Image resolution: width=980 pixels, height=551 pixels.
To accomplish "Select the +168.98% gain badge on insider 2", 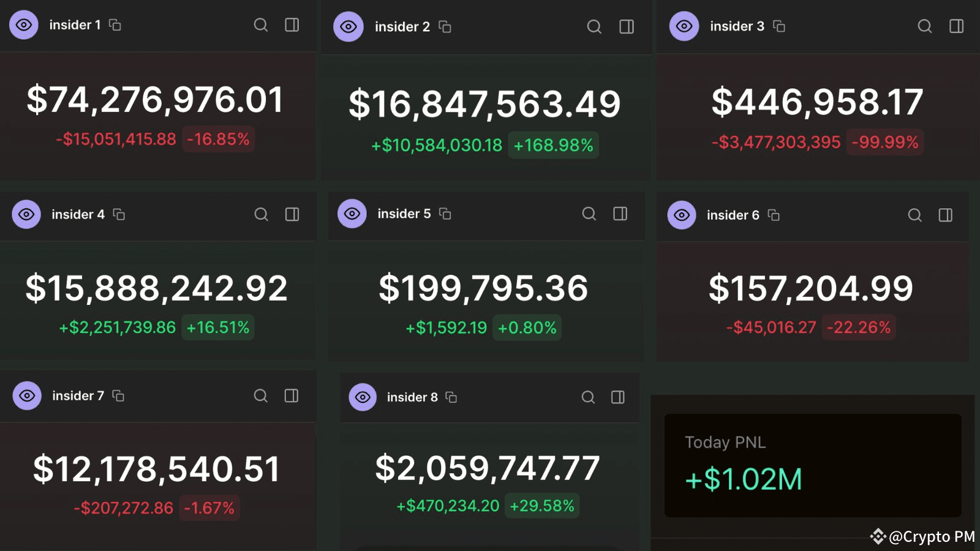I will 553,145.
